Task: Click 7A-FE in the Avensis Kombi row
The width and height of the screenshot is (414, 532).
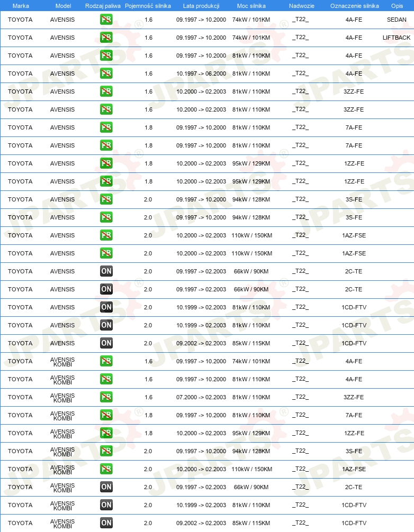Action: click(x=354, y=415)
